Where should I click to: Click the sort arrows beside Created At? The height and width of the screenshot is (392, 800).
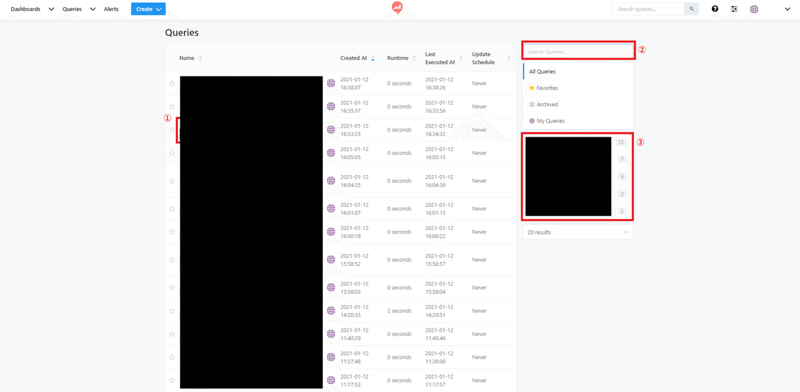(x=372, y=58)
